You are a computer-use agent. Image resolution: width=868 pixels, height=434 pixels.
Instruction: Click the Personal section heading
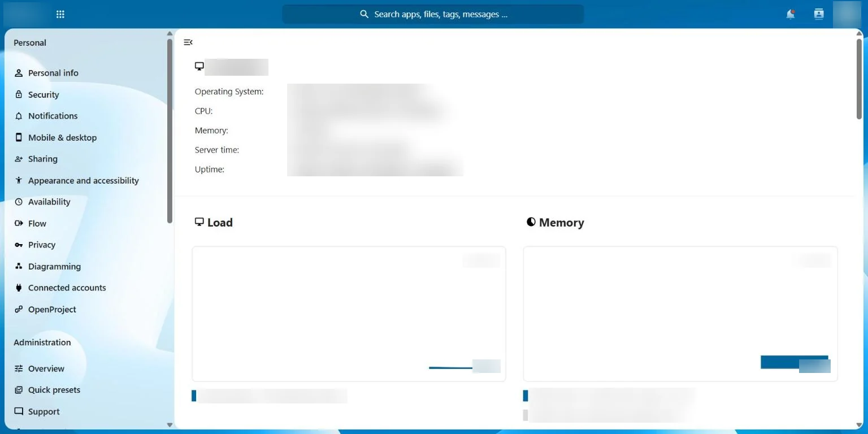pos(30,43)
